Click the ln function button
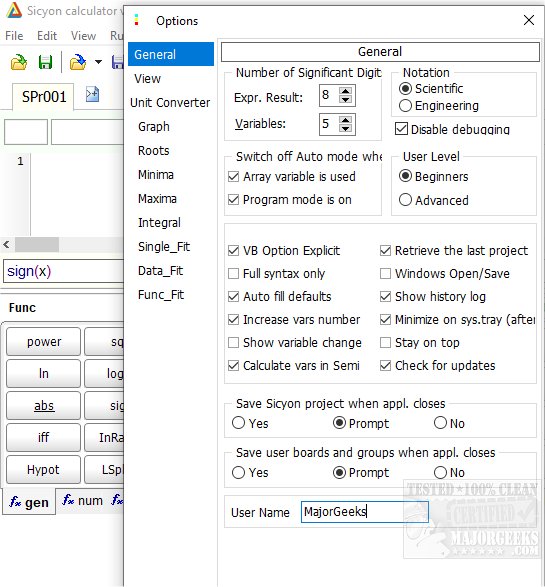 (43, 373)
